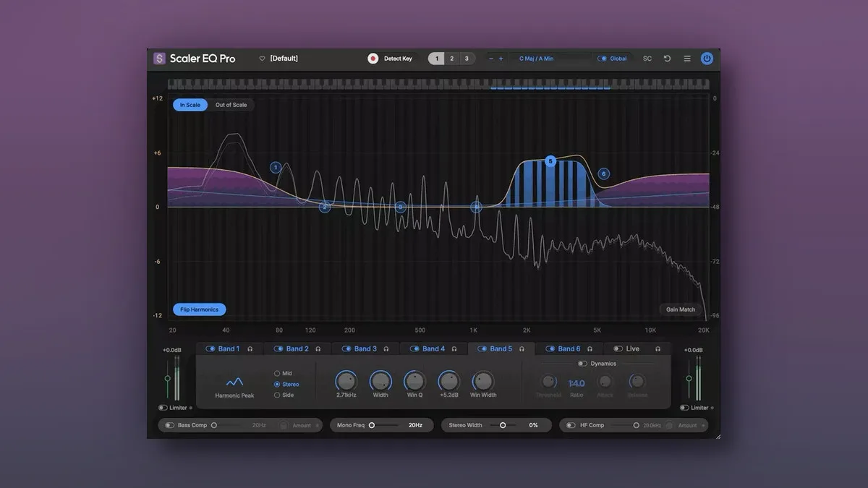The width and height of the screenshot is (868, 488).
Task: Open the [Default] preset dropdown
Action: [284, 59]
